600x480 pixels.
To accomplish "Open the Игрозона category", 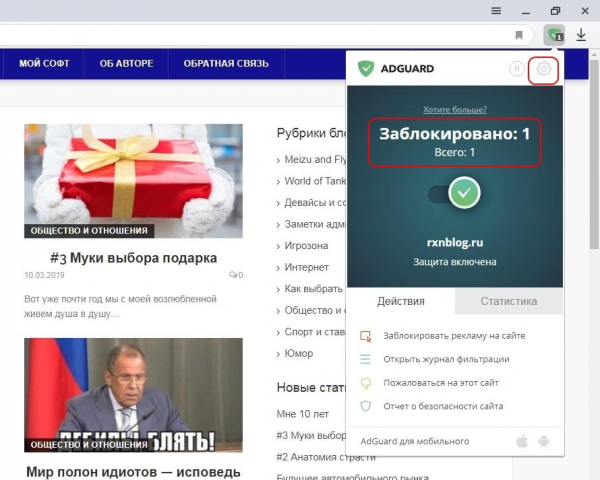I will [306, 246].
